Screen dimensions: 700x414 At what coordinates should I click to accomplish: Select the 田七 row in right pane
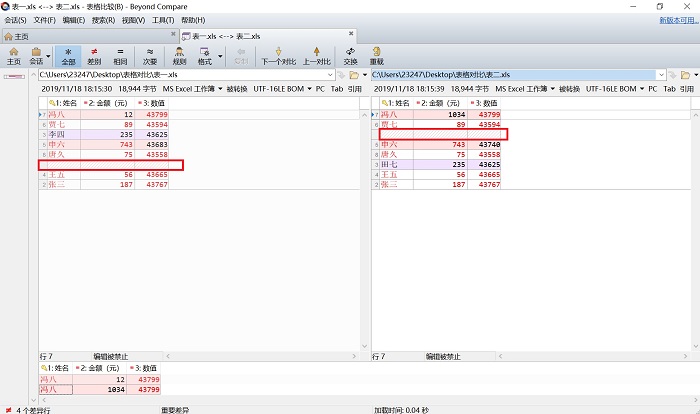coord(436,164)
